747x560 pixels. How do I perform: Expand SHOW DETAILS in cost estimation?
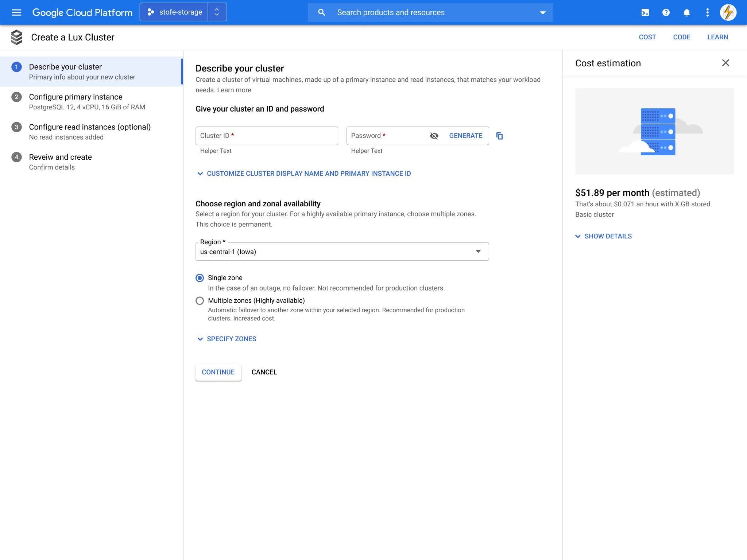coord(604,236)
